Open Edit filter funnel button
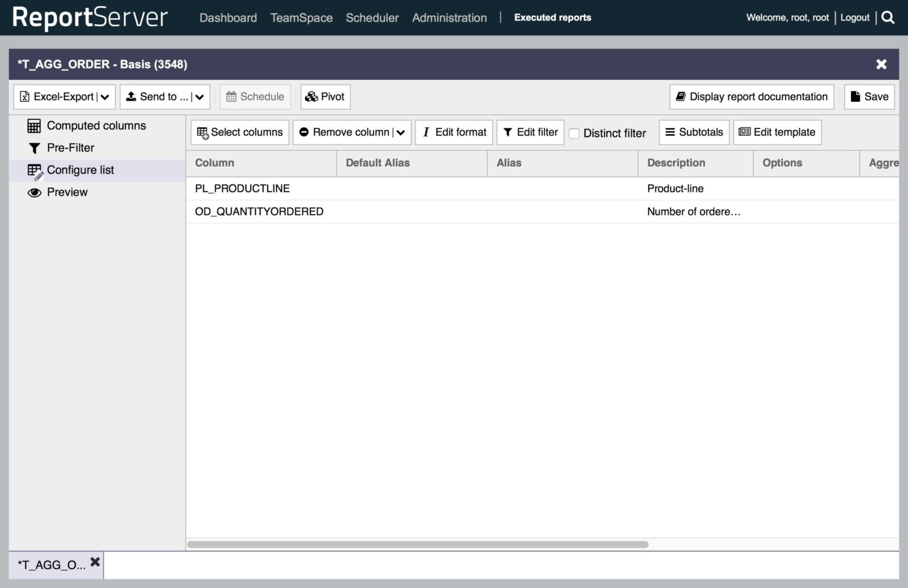 coord(530,132)
